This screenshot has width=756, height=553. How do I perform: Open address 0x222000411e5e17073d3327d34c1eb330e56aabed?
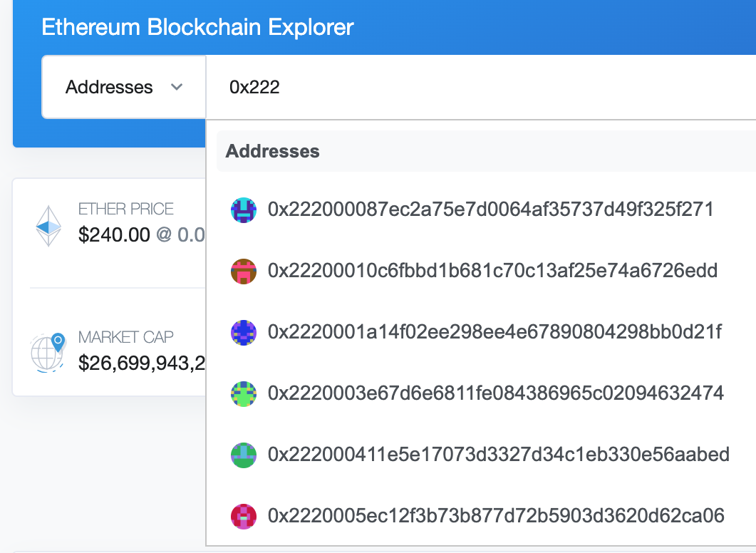pyautogui.click(x=499, y=455)
